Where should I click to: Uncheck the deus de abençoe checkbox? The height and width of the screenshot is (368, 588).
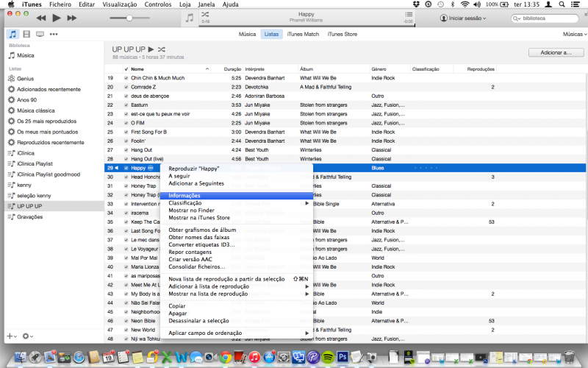(x=126, y=96)
